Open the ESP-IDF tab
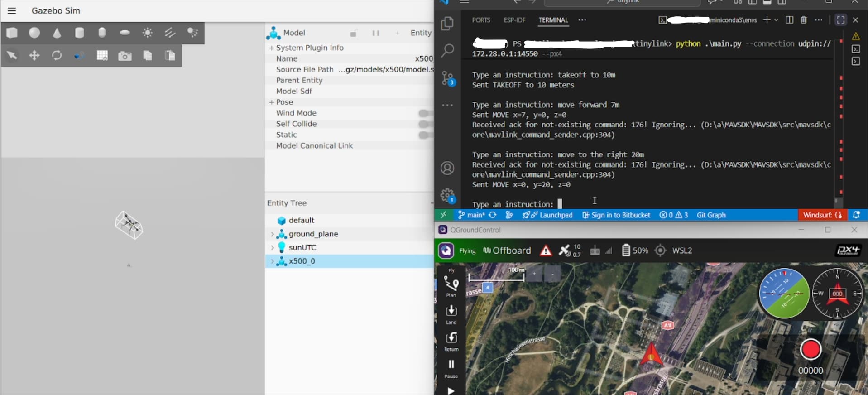The width and height of the screenshot is (868, 395). coord(514,20)
